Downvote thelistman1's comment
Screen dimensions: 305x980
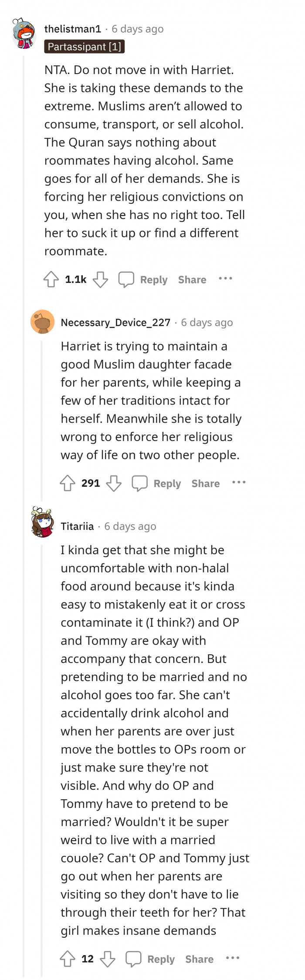click(100, 280)
